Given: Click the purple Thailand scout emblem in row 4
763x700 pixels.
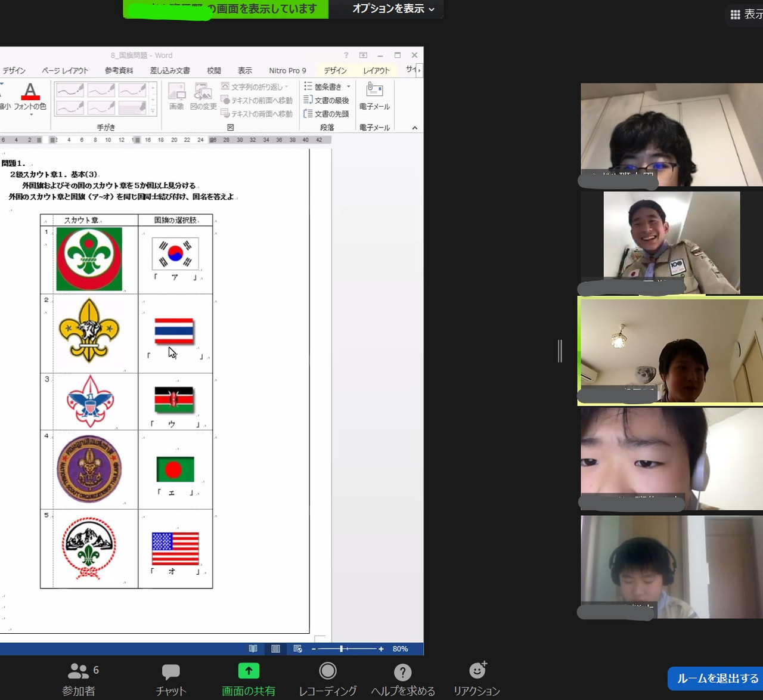Looking at the screenshot, I should pos(89,469).
